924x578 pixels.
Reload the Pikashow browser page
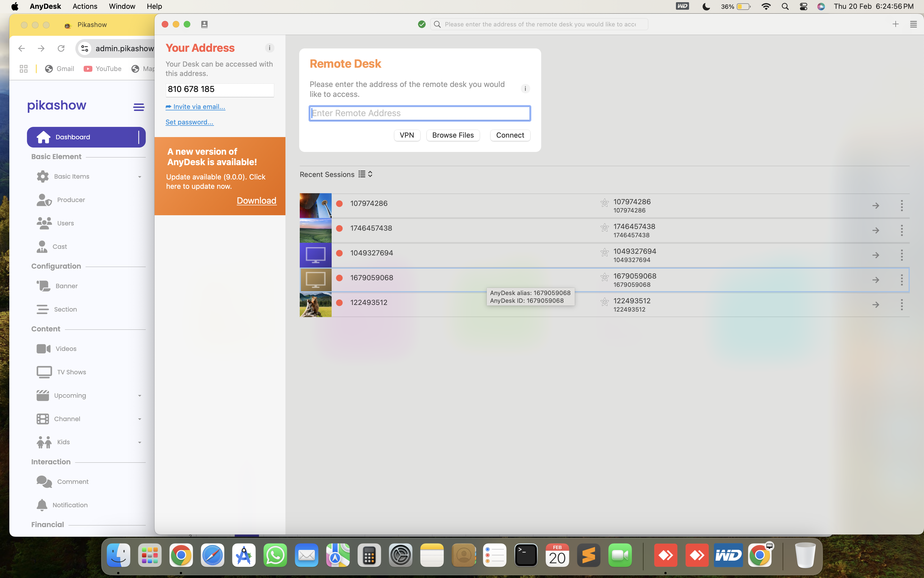pyautogui.click(x=61, y=48)
